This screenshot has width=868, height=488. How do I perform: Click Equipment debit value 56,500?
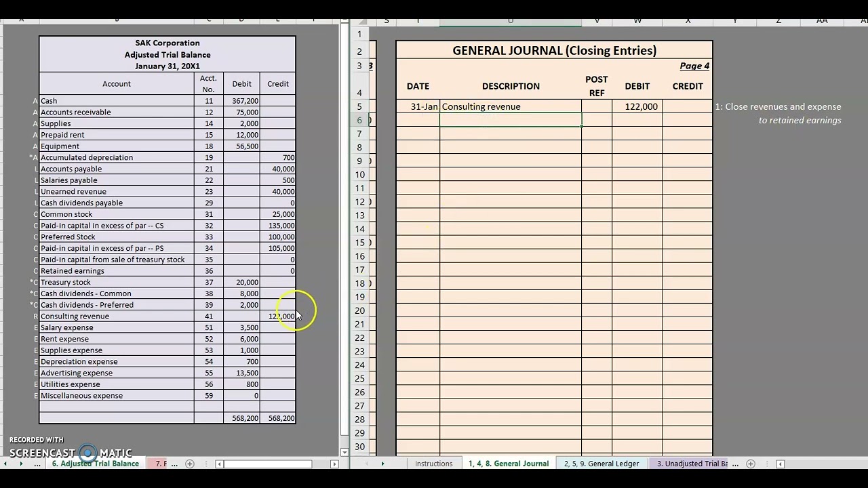241,146
